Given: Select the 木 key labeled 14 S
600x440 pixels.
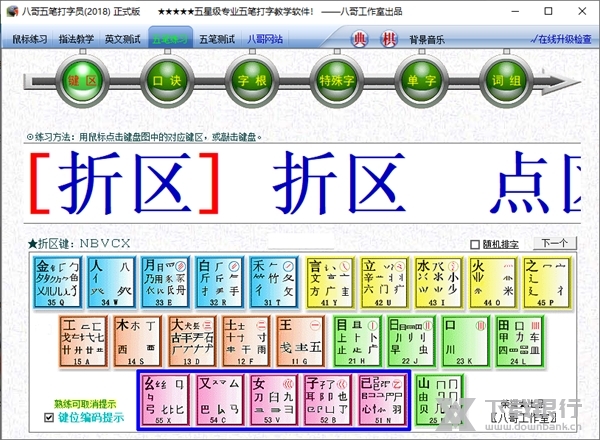Looking at the screenshot, I should click(x=138, y=341).
